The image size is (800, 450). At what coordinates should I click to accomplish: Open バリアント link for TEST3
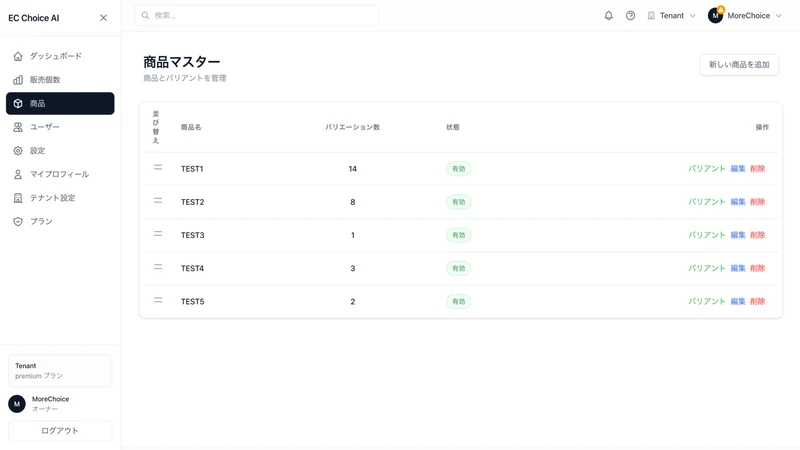click(707, 235)
